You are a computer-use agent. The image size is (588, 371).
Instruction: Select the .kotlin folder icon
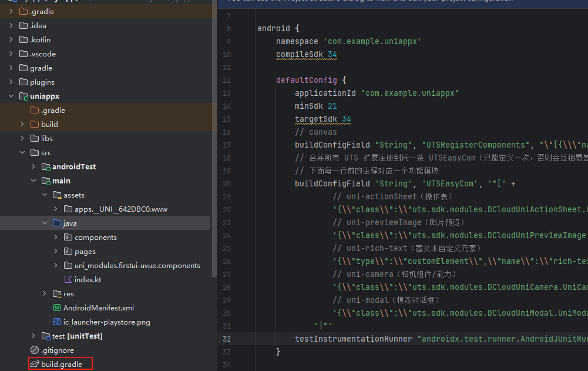point(23,39)
